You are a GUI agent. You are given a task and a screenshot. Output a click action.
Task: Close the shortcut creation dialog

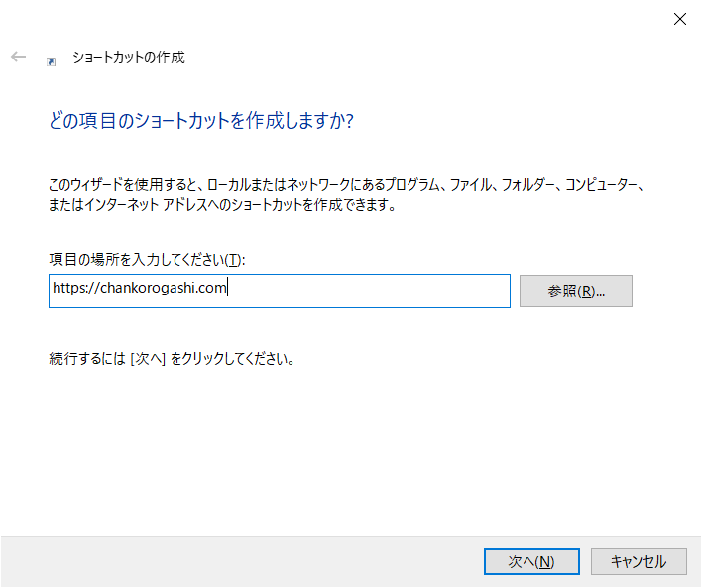click(x=679, y=19)
